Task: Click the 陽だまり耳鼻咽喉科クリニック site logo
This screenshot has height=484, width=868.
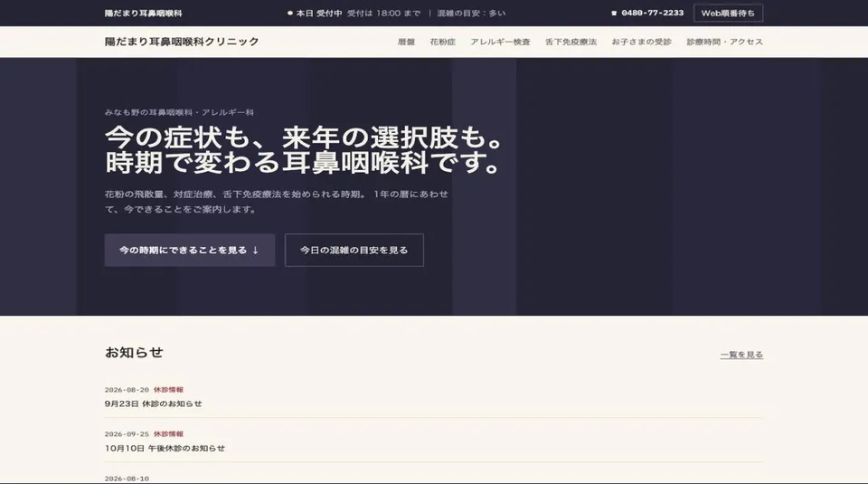Action: click(x=182, y=42)
